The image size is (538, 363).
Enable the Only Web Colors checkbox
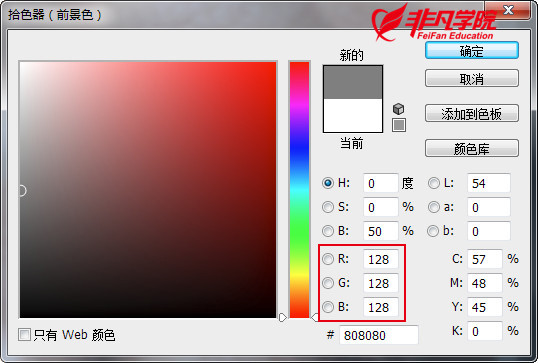point(24,335)
